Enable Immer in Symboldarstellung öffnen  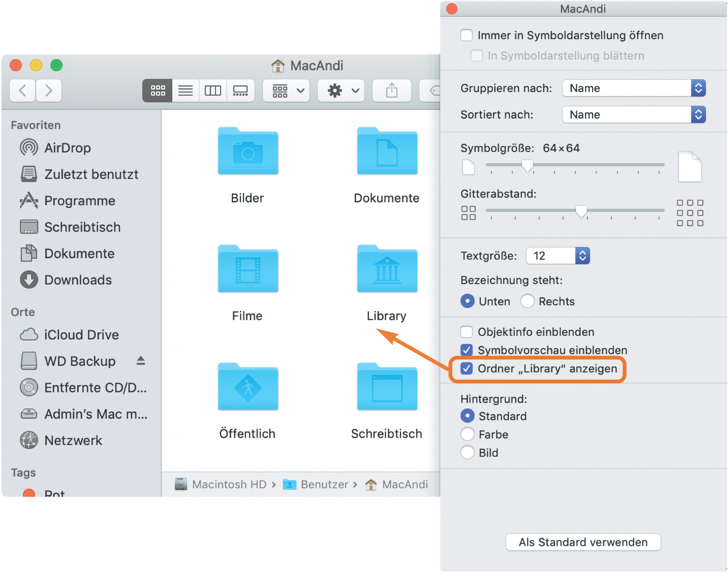pos(466,35)
